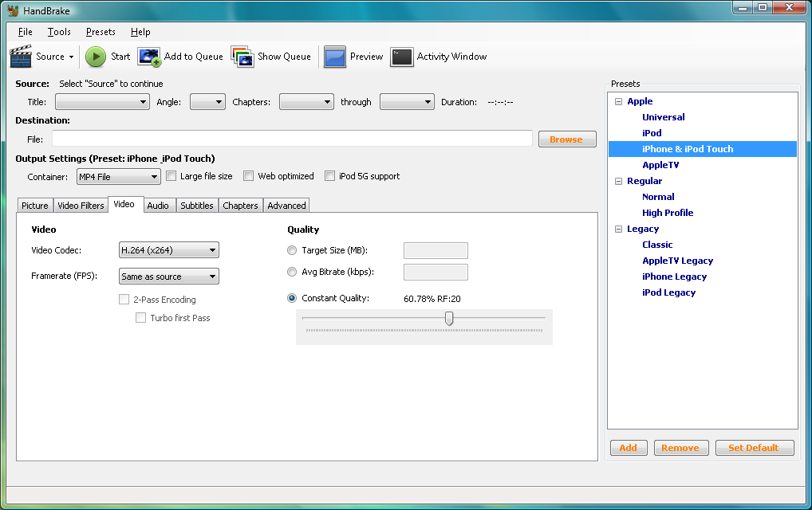Click the Add to Queue icon
This screenshot has height=510, width=812.
pos(149,57)
